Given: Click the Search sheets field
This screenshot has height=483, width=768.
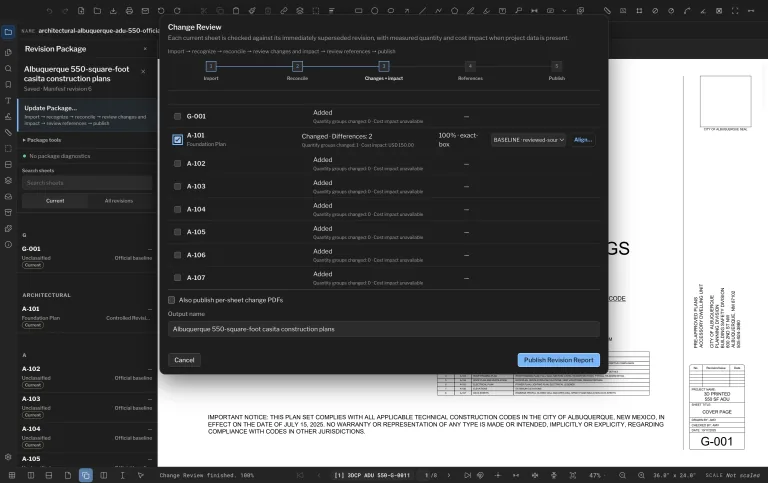Looking at the screenshot, I should pos(87,183).
